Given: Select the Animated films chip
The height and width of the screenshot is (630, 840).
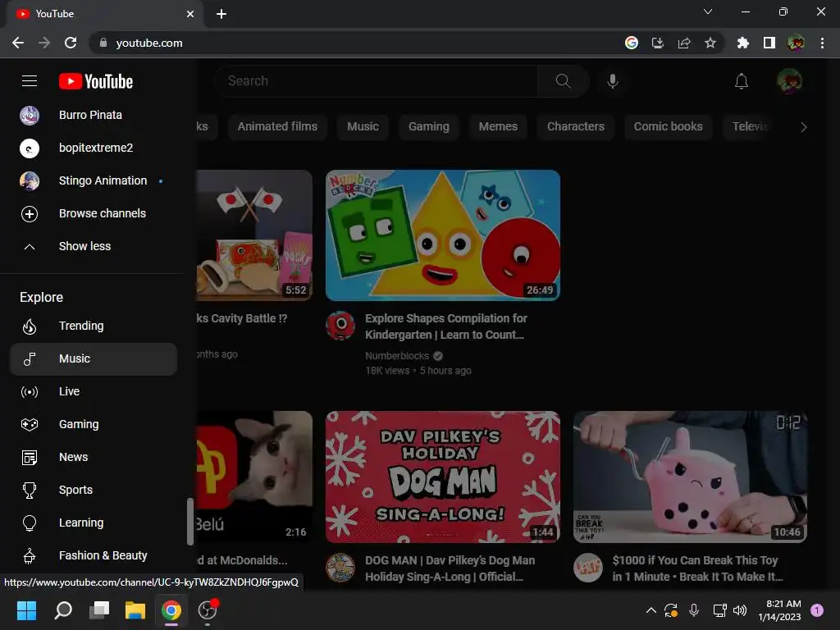Looking at the screenshot, I should pos(277,127).
